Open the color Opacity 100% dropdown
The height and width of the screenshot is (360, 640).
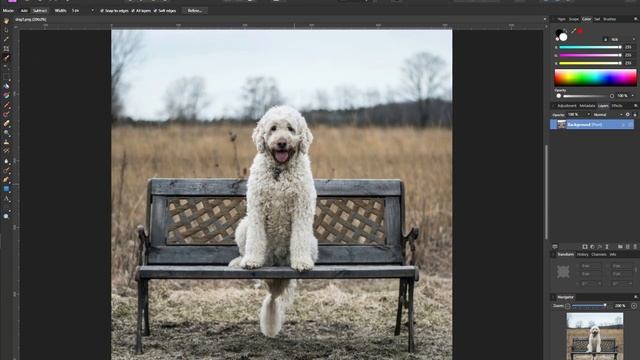click(633, 96)
